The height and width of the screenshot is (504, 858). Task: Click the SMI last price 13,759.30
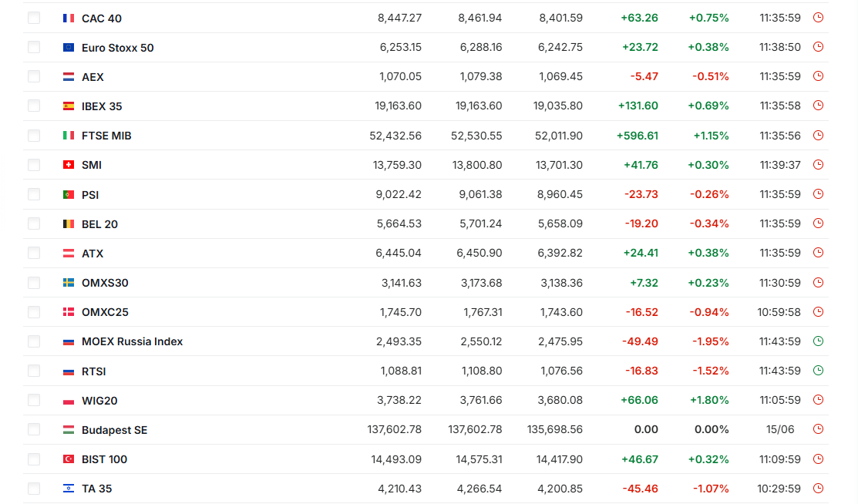[x=397, y=165]
